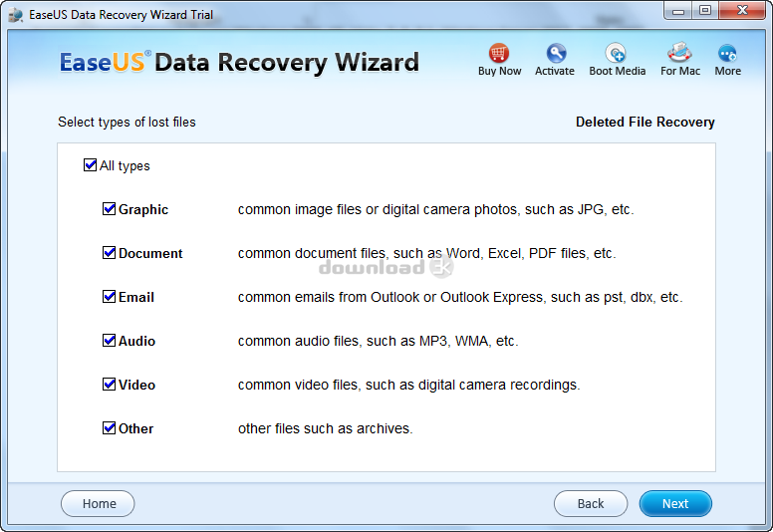Maximize the EaseUS window
The image size is (773, 532).
[705, 10]
